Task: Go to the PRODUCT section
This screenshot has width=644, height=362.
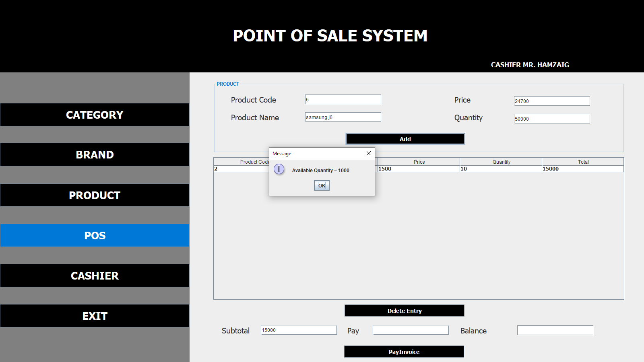Action: 95,195
